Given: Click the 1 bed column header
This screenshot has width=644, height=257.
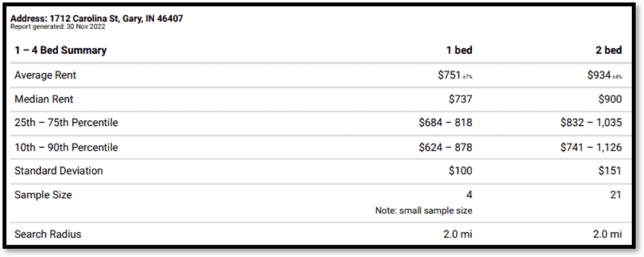Looking at the screenshot, I should (459, 50).
